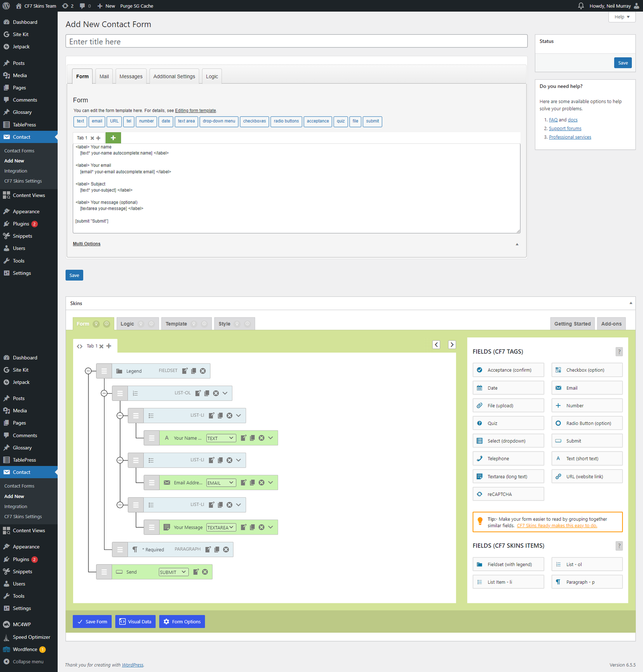Screen dimensions: 643x672
Task: Open notifications bell in admin bar
Action: 581,6
